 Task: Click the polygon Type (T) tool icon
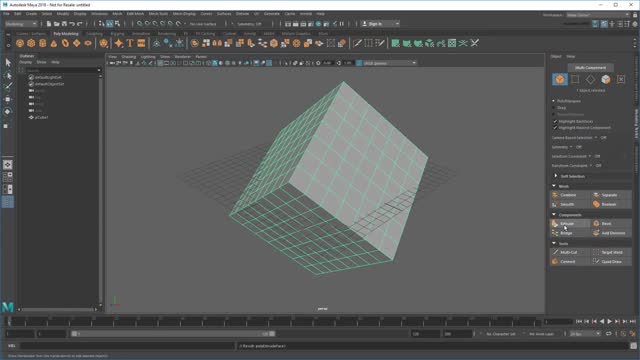[130, 43]
